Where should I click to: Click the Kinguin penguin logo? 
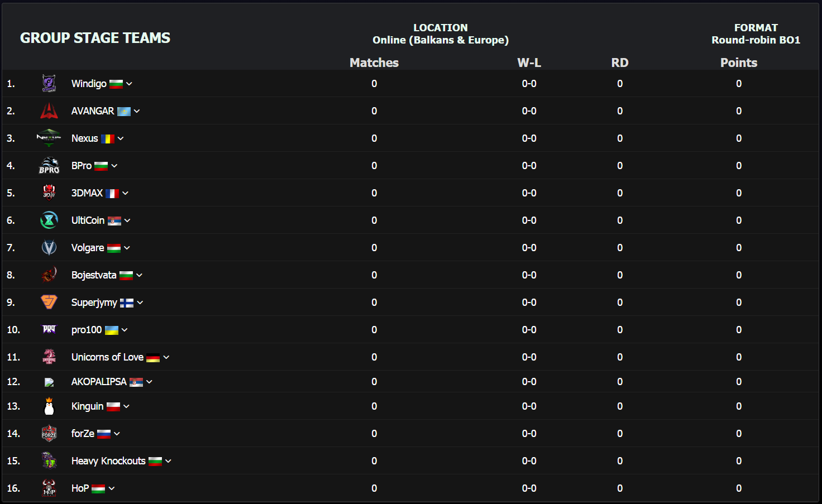(x=49, y=406)
